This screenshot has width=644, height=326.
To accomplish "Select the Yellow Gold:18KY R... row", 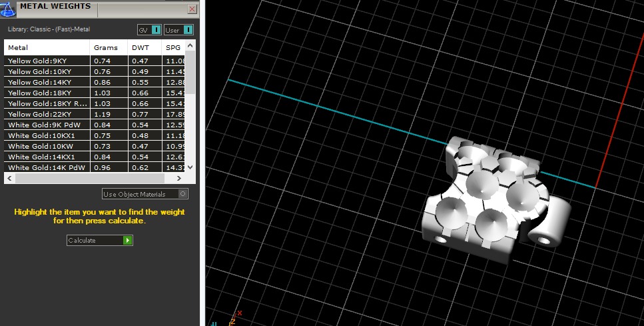I will click(x=95, y=103).
